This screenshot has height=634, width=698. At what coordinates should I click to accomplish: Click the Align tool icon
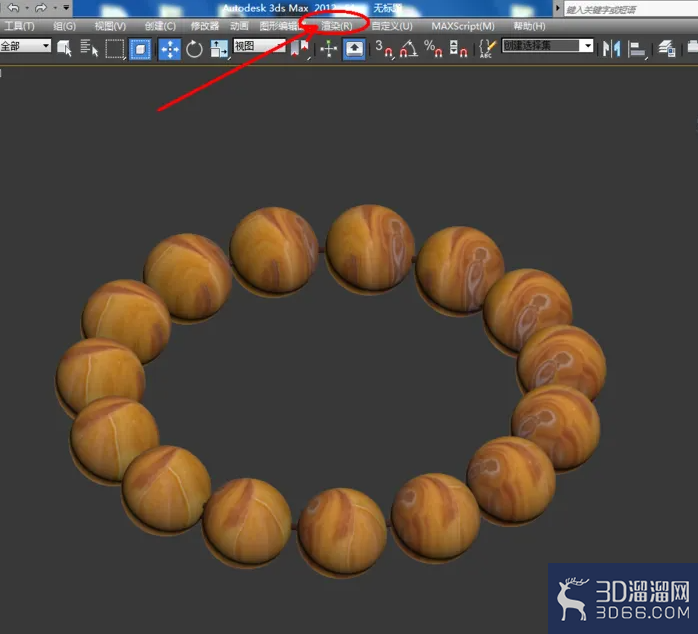[637, 49]
